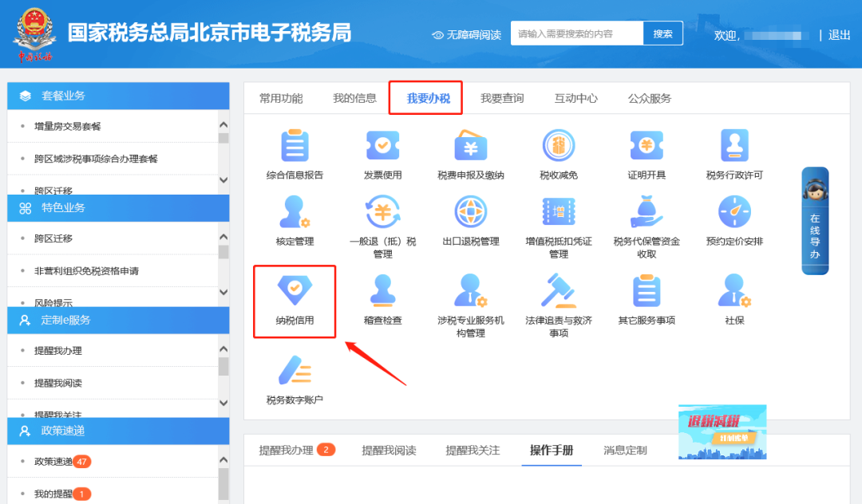This screenshot has height=504, width=862.
Task: Switch to 提醒我关注 bottom tab
Action: click(x=473, y=451)
